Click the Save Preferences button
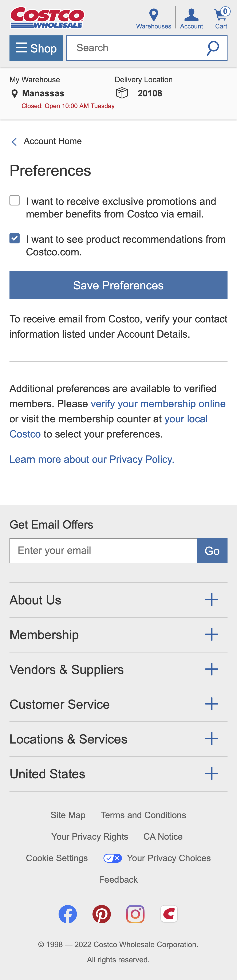237x980 pixels. 118,285
